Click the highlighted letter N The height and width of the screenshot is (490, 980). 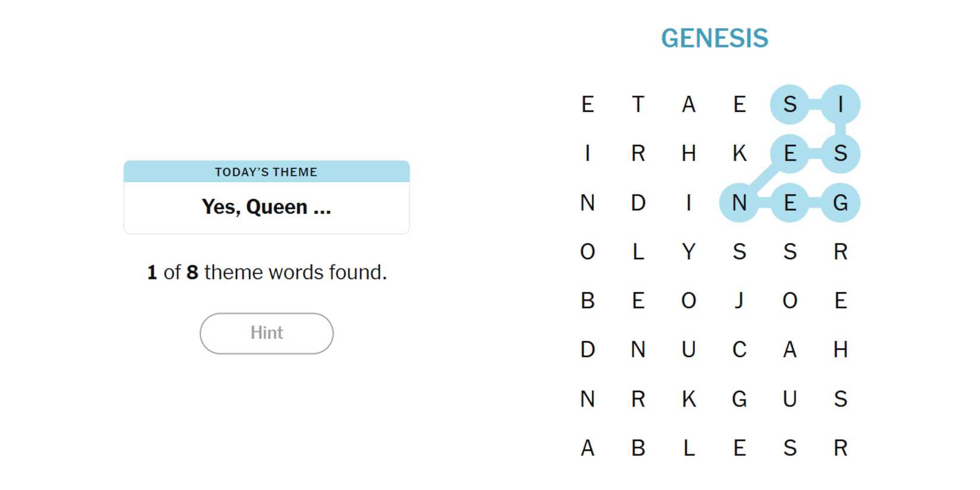[x=739, y=203]
